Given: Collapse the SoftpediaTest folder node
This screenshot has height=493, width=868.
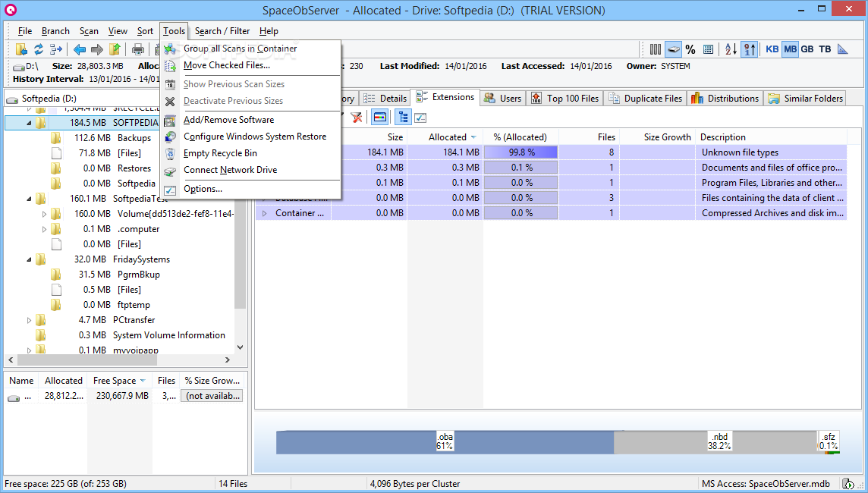Looking at the screenshot, I should coord(29,199).
